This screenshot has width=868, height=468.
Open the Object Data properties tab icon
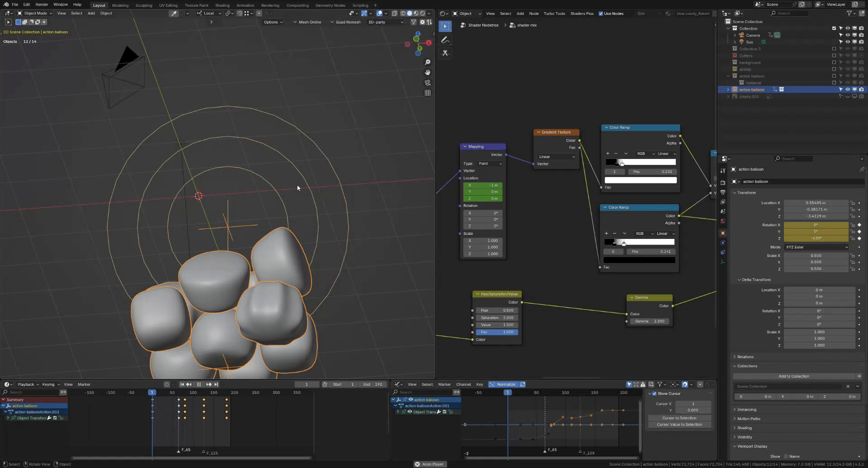(x=723, y=262)
